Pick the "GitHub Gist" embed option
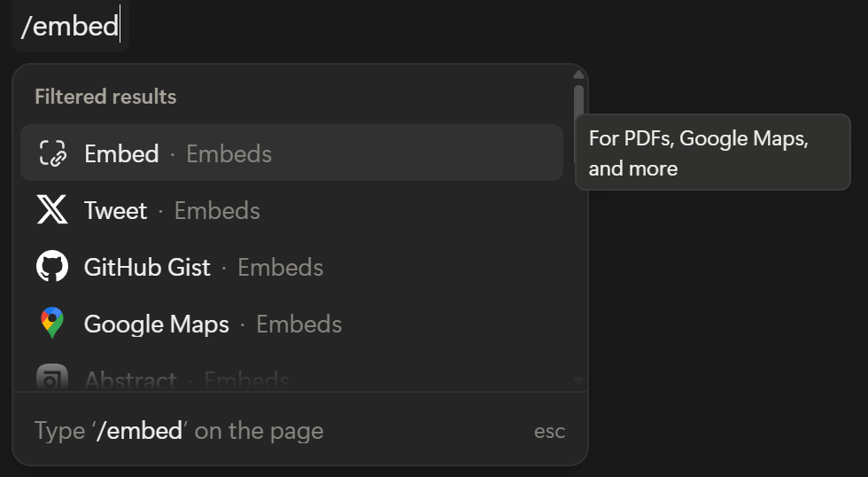 coord(147,267)
